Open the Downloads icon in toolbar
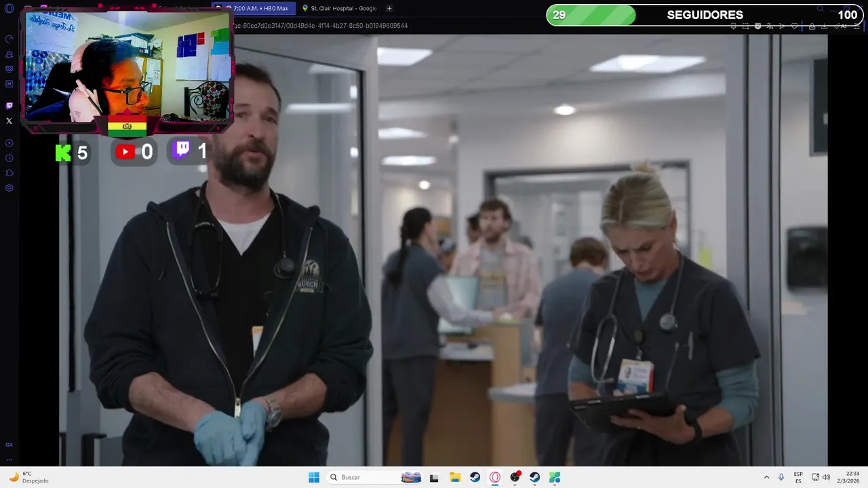 824,26
